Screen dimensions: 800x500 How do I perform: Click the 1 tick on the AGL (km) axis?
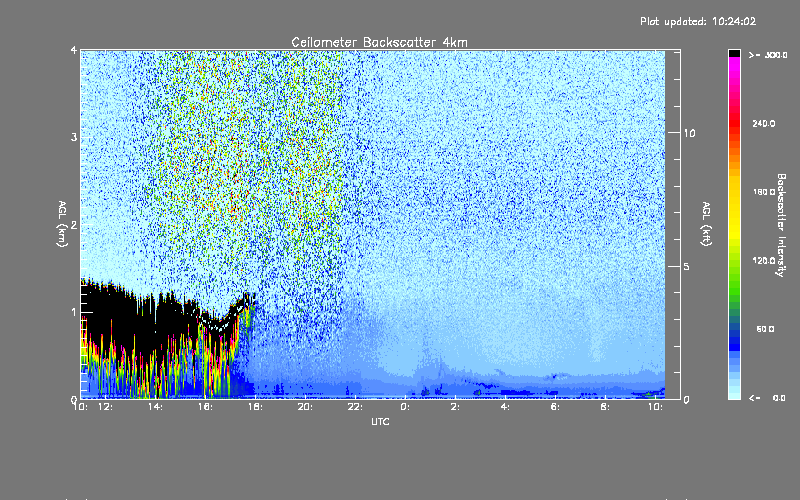coord(74,312)
